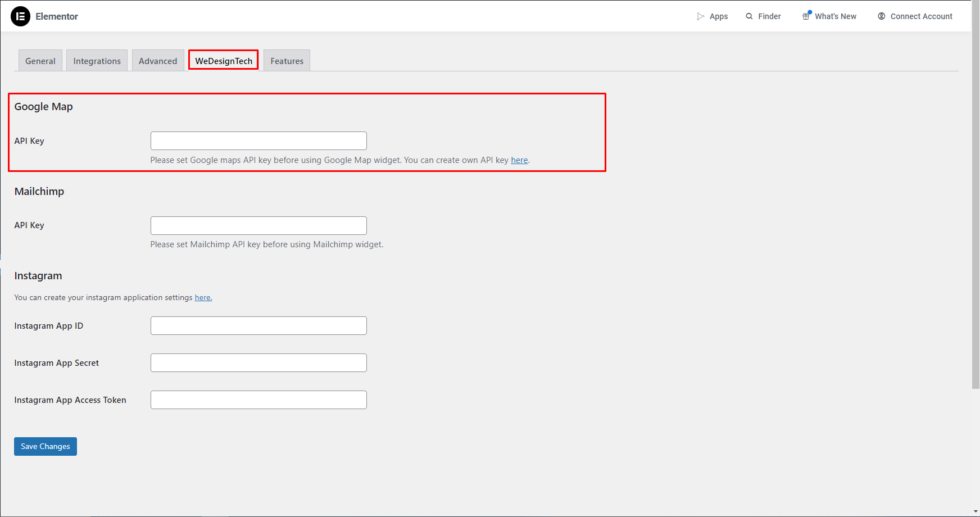Click the Elementor logo icon
The width and height of the screenshot is (980, 517).
tap(20, 16)
